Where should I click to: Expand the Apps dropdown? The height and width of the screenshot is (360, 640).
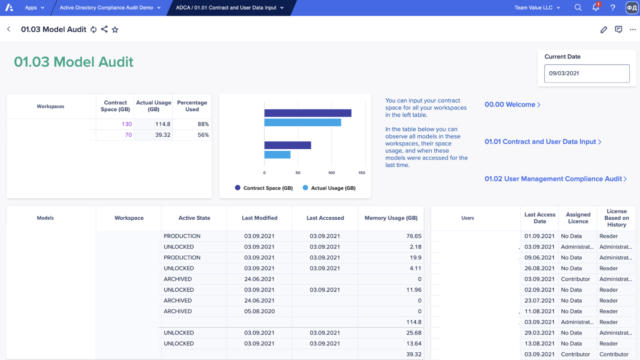tap(35, 8)
